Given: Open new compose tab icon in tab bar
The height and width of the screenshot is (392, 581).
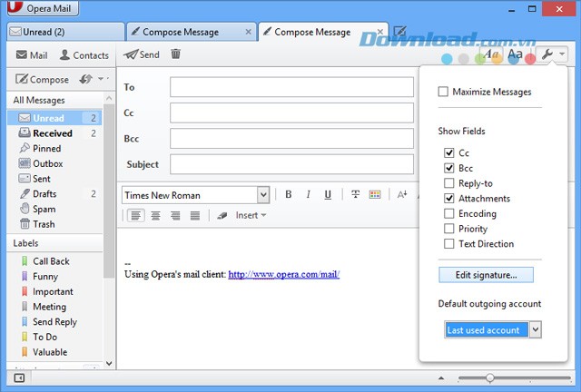Looking at the screenshot, I should (x=400, y=32).
